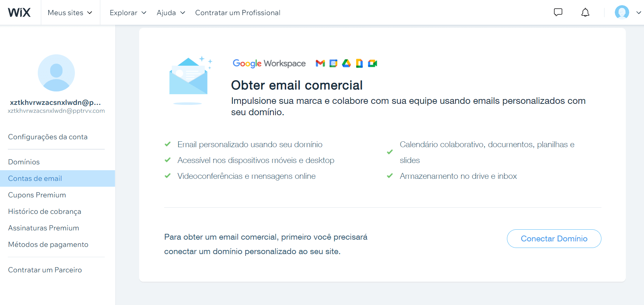The height and width of the screenshot is (305, 644).
Task: Expand the Explorar menu
Action: coord(128,13)
